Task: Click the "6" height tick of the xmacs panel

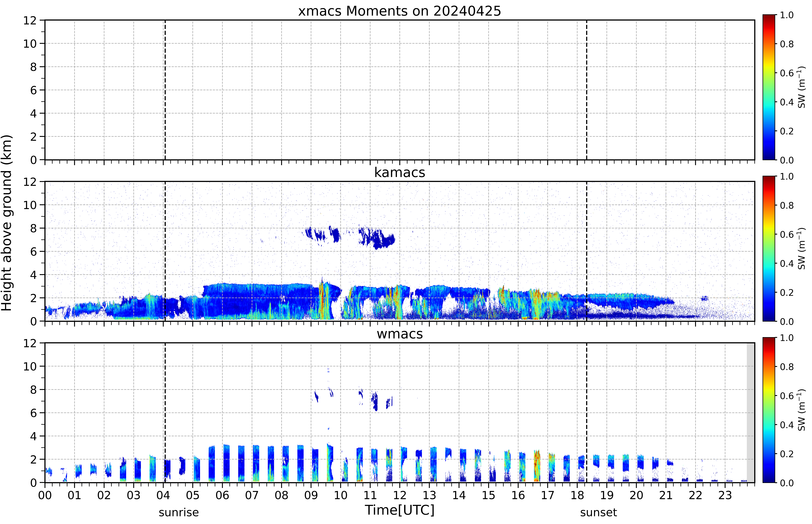Action: click(x=33, y=90)
